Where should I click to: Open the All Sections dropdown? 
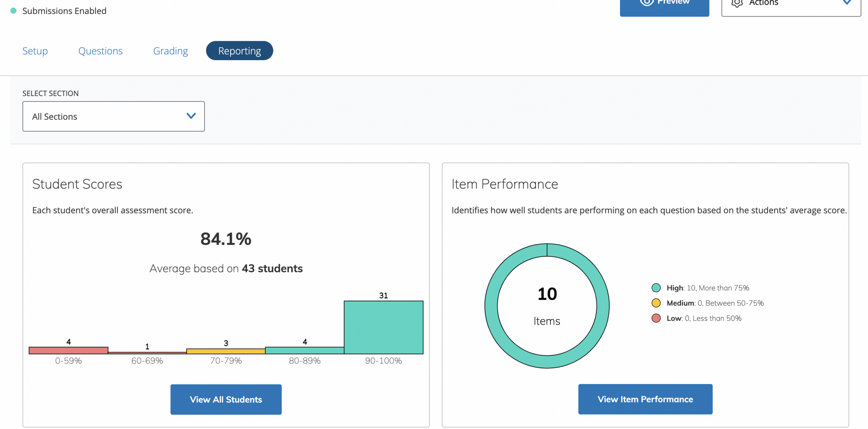pyautogui.click(x=113, y=116)
